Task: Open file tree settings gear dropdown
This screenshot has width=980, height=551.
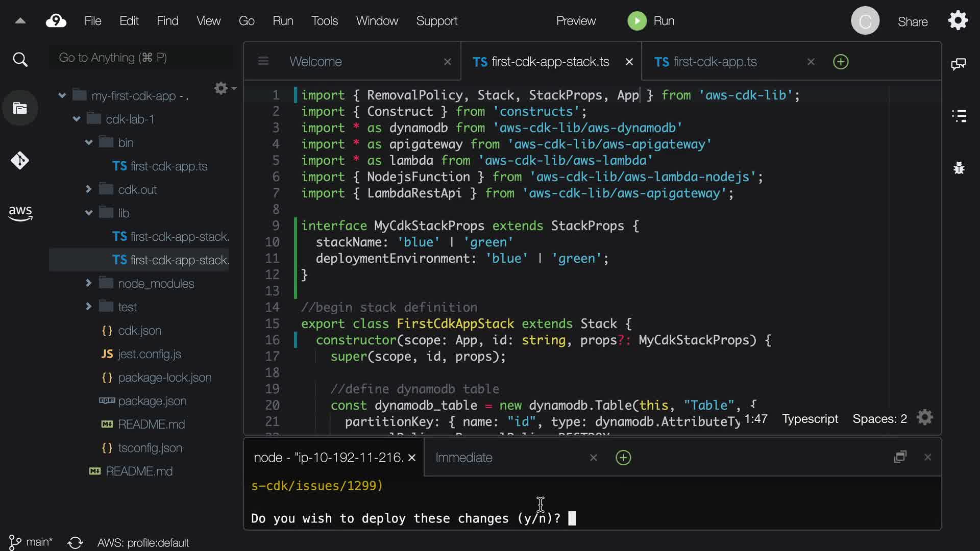Action: coord(224,88)
